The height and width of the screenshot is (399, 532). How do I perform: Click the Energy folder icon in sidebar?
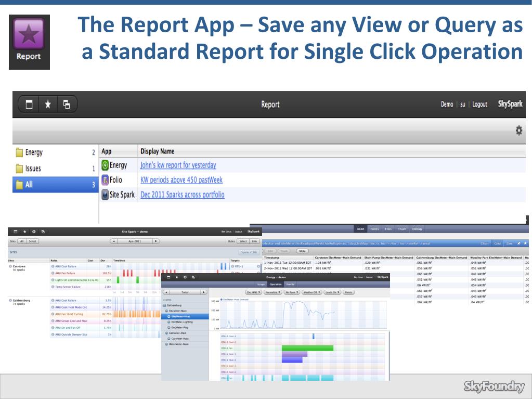tap(19, 152)
